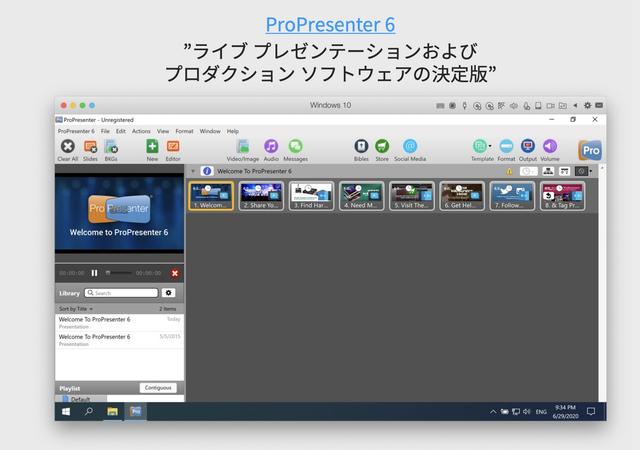Pause the media playback
This screenshot has height=450, width=640.
pyautogui.click(x=94, y=273)
